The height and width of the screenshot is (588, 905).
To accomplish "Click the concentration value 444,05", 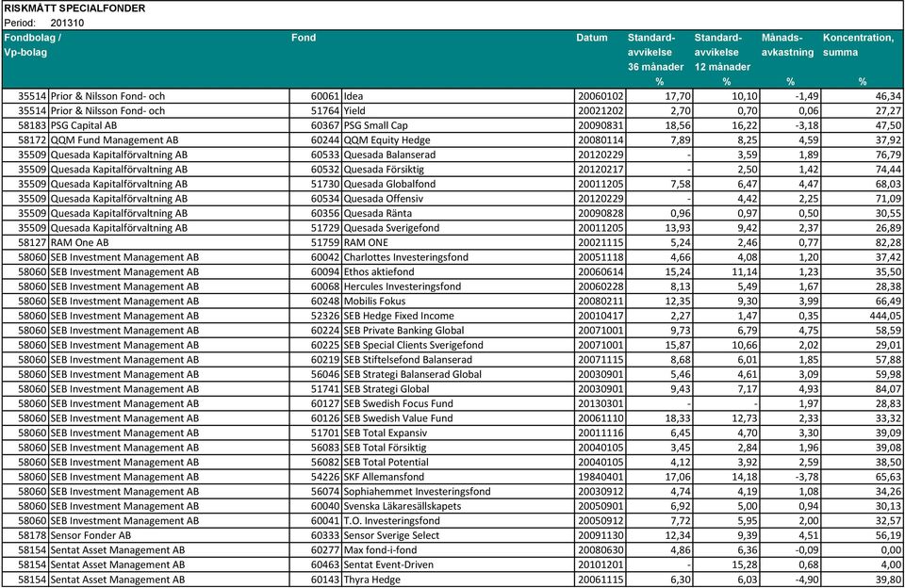I will pos(885,317).
